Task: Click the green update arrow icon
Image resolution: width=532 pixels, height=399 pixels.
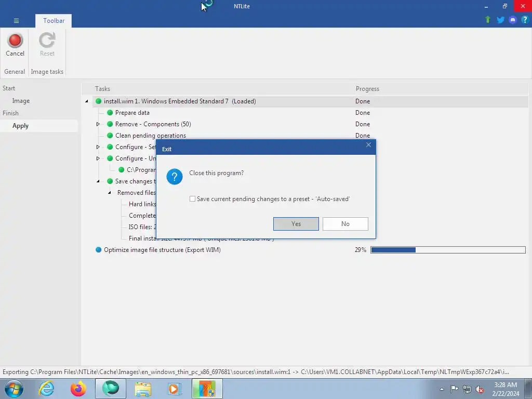Action: (487, 20)
